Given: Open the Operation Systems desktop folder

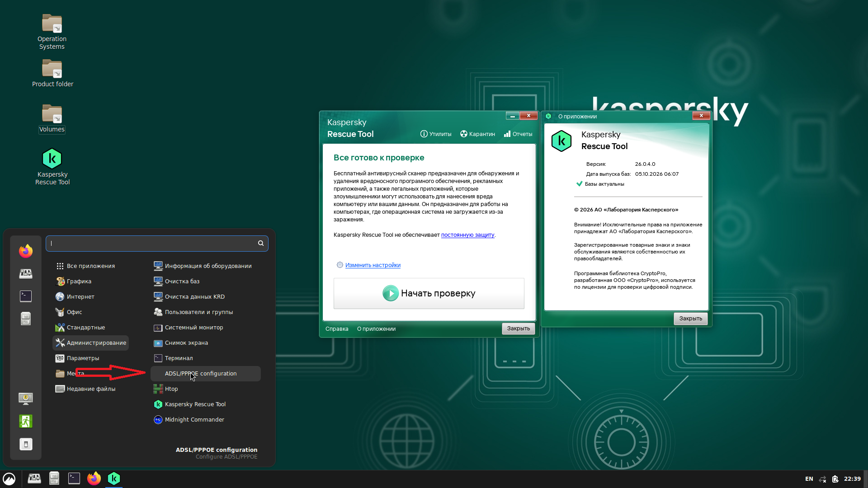Looking at the screenshot, I should coord(52,32).
